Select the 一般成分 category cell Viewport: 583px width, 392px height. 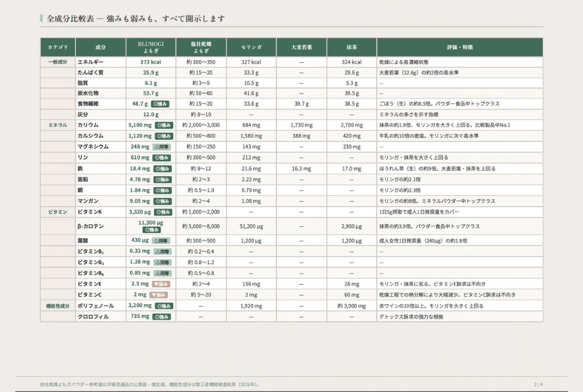coord(58,62)
